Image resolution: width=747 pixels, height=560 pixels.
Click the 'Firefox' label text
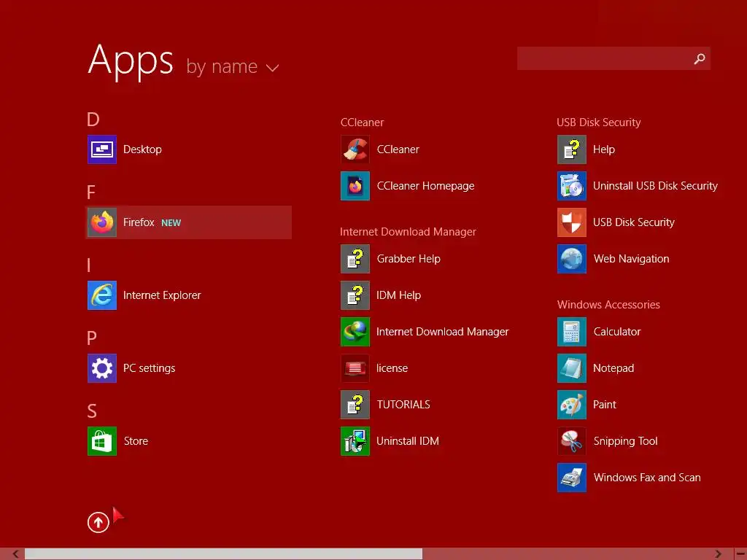click(139, 222)
